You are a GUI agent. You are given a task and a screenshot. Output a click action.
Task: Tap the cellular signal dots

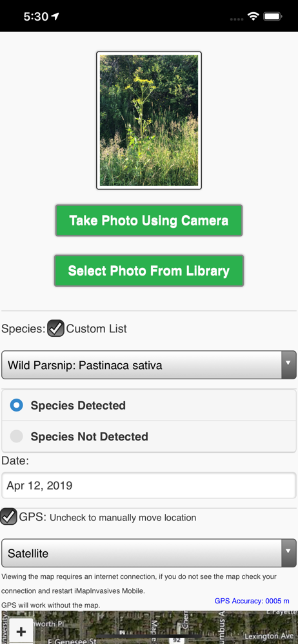(x=237, y=19)
